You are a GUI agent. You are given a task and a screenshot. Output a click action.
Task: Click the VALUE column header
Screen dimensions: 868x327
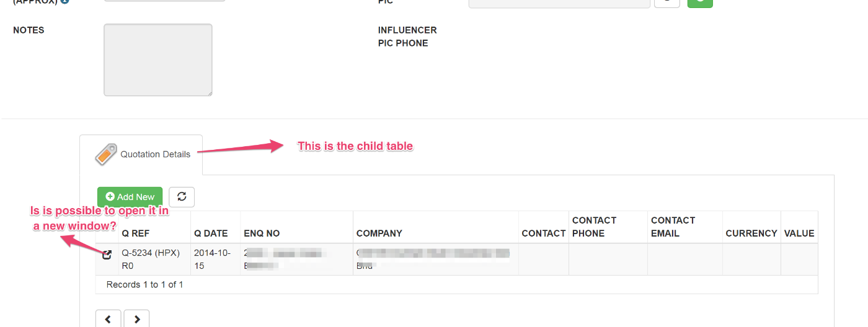(799, 233)
